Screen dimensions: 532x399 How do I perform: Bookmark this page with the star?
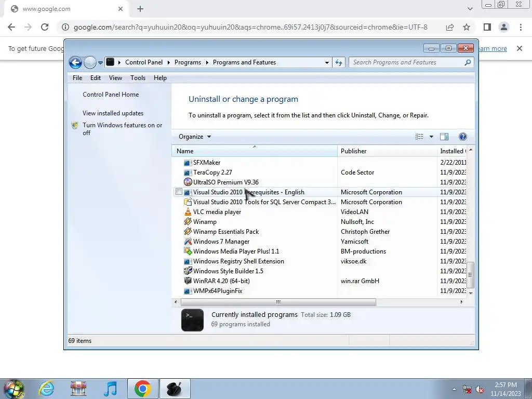(467, 27)
